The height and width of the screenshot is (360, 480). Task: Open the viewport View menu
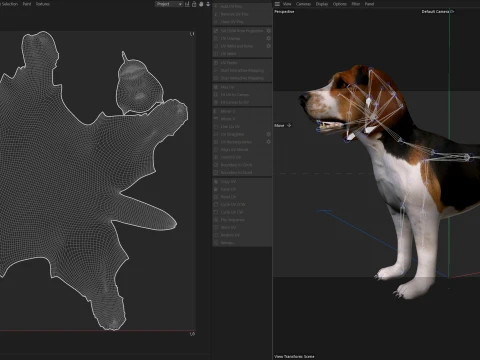(x=287, y=4)
